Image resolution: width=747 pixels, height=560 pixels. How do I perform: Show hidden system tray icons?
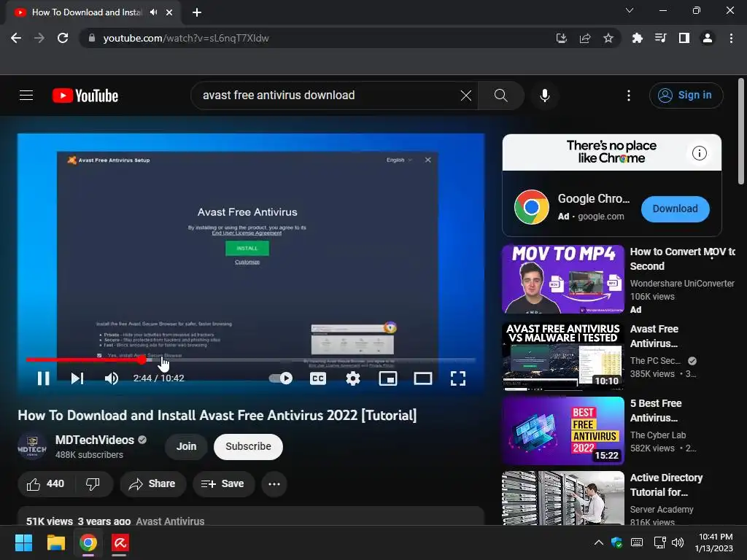(598, 542)
